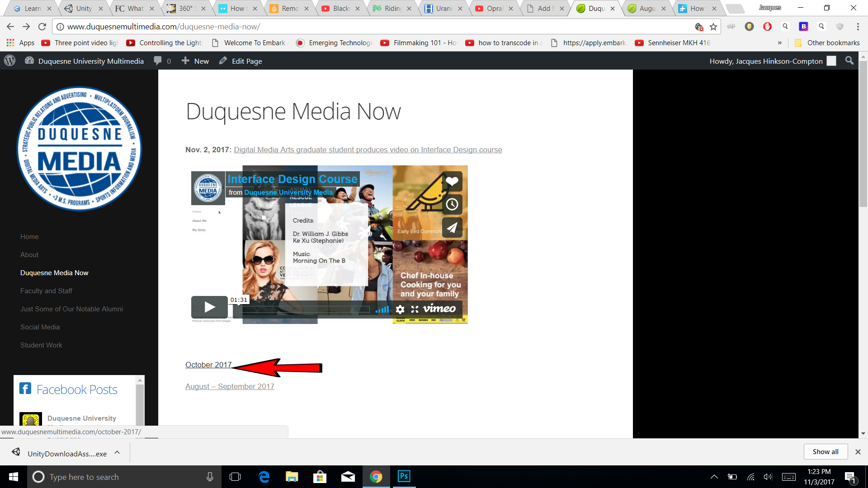The width and height of the screenshot is (868, 488).
Task: Open the Student Work sidebar link
Action: coord(41,345)
